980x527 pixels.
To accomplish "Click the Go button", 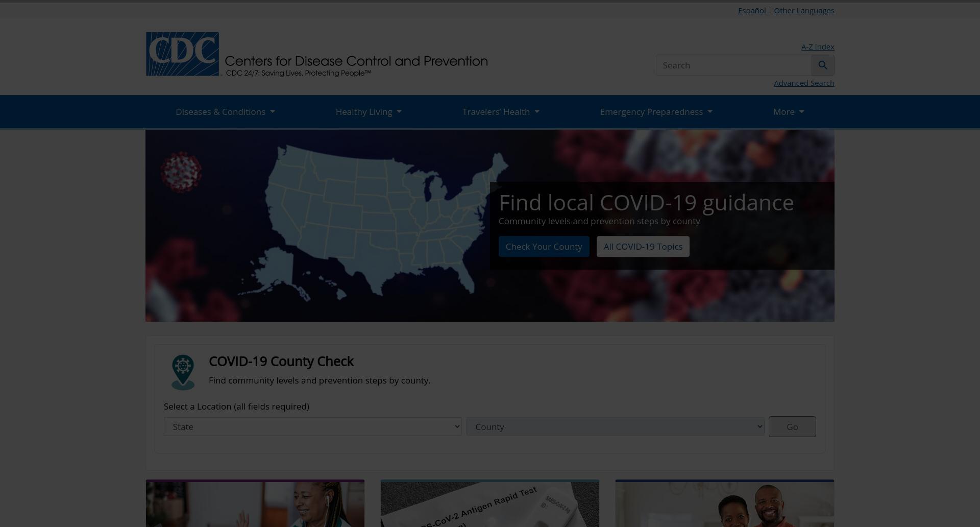I will point(792,427).
